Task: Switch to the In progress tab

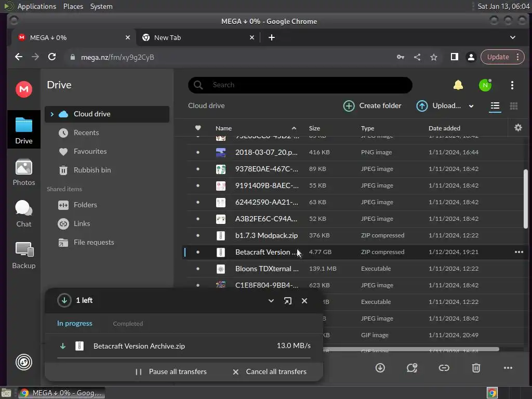Action: point(75,323)
